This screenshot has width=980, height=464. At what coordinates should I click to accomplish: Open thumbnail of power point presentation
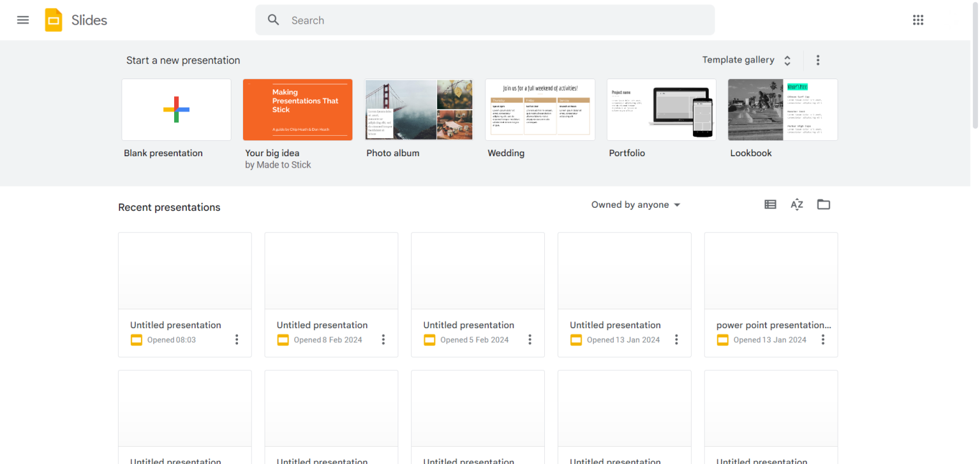pyautogui.click(x=771, y=271)
